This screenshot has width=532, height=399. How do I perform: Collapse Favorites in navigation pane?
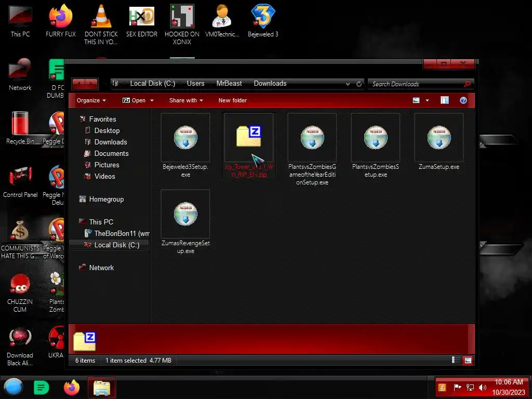(x=102, y=119)
